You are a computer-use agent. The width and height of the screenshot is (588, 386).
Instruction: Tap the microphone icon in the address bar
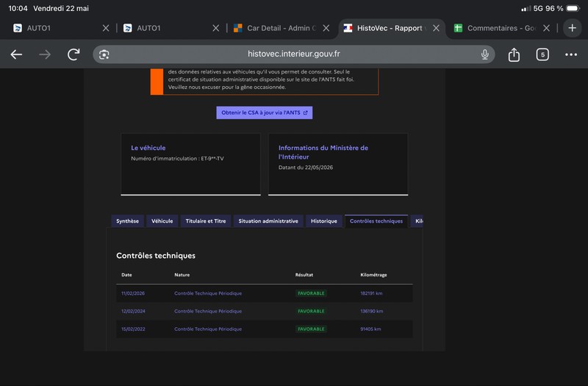pos(484,54)
